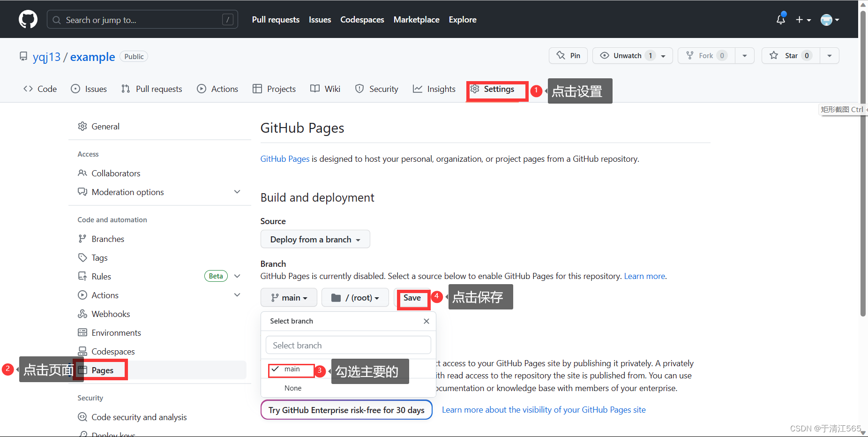This screenshot has width=868, height=437.
Task: Open the Deploy from a branch dropdown
Action: [315, 239]
